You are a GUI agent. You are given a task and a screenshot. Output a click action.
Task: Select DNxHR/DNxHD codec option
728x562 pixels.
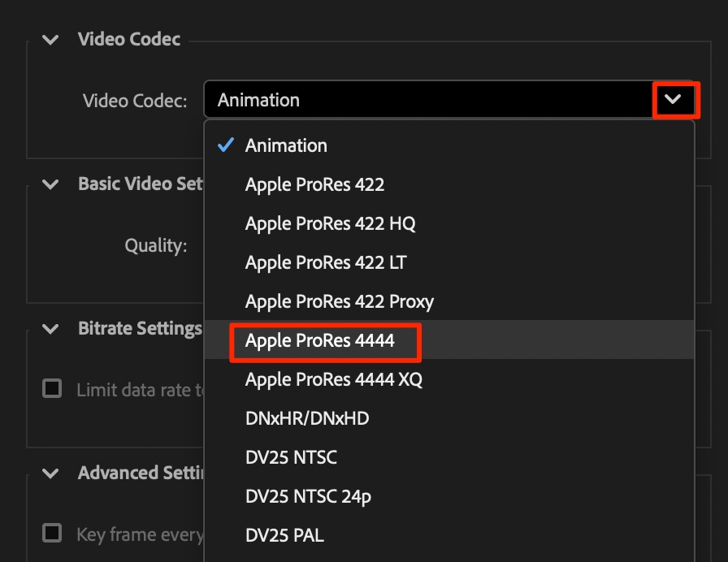(307, 419)
